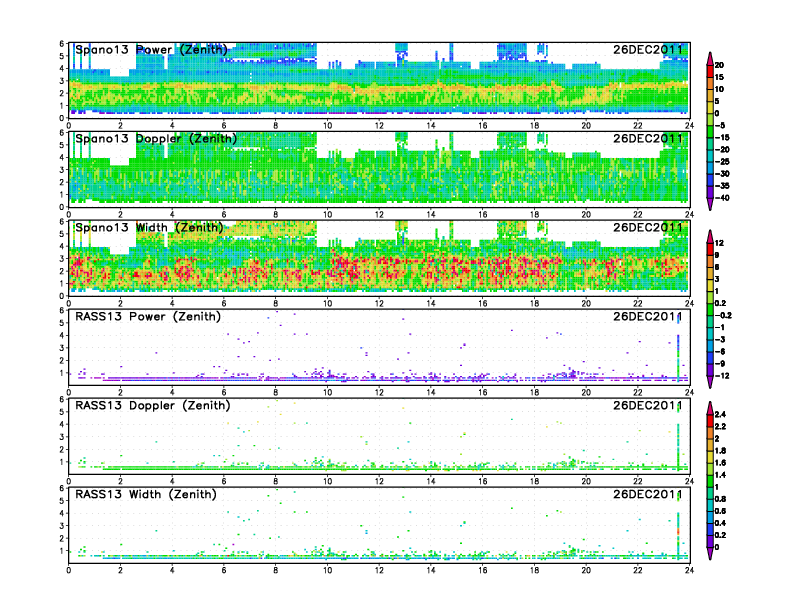The width and height of the screenshot is (792, 612).
Task: Click the '12' x-axis tick under the RASS13 Width panel
Action: click(379, 570)
